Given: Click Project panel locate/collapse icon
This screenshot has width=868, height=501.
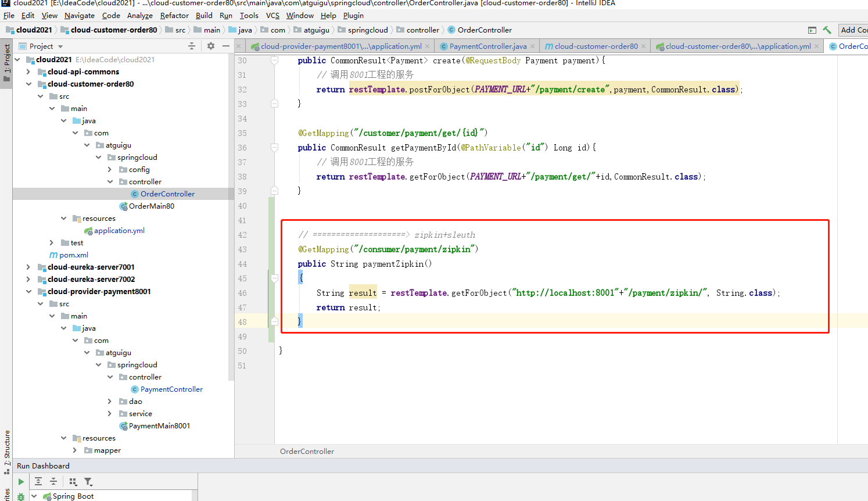Looking at the screenshot, I should coord(192,46).
